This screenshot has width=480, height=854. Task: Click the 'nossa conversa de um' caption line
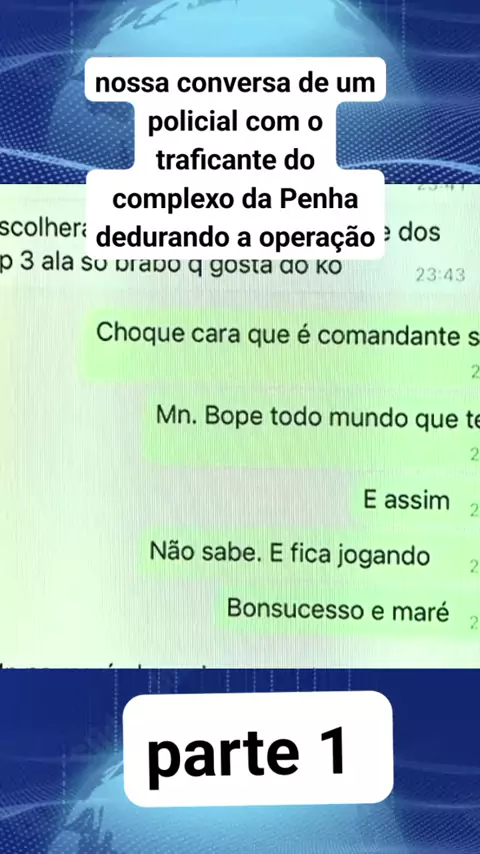click(x=235, y=84)
